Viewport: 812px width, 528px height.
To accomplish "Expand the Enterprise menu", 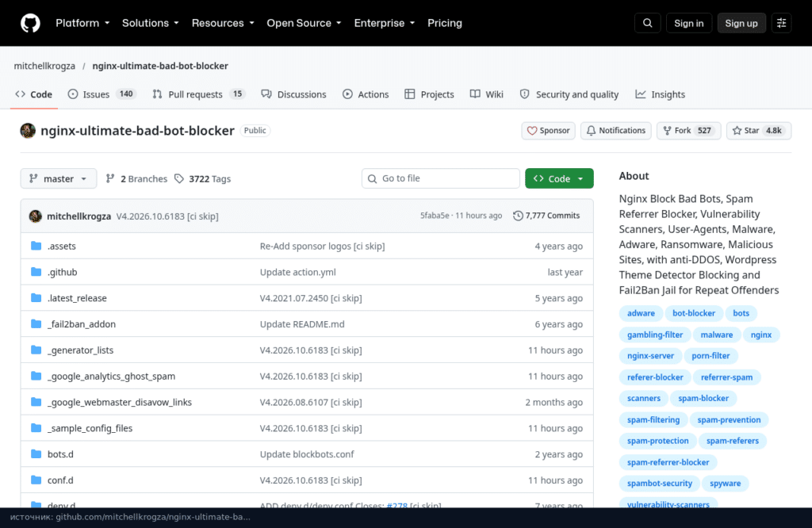I will 385,23.
